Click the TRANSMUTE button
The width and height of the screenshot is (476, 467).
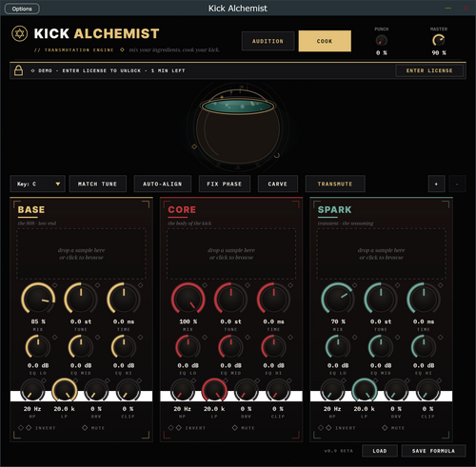(x=335, y=184)
